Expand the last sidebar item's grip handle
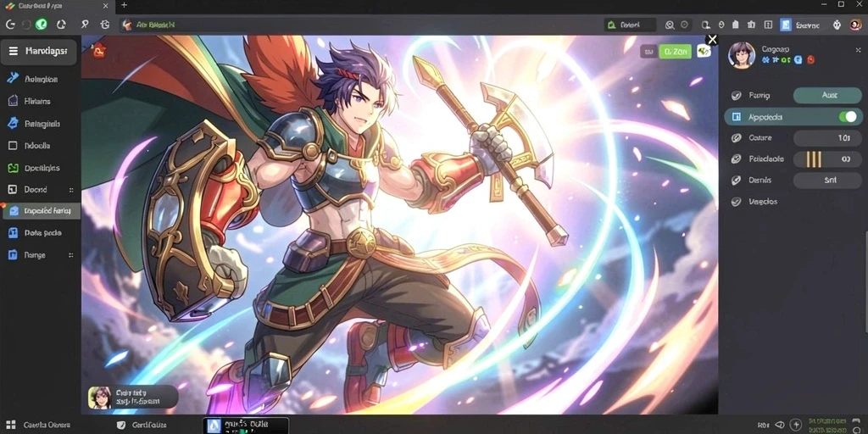 [71, 255]
